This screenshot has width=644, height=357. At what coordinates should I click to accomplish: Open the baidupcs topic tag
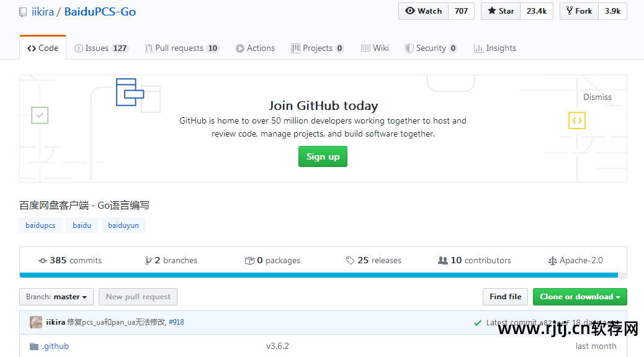pos(40,225)
